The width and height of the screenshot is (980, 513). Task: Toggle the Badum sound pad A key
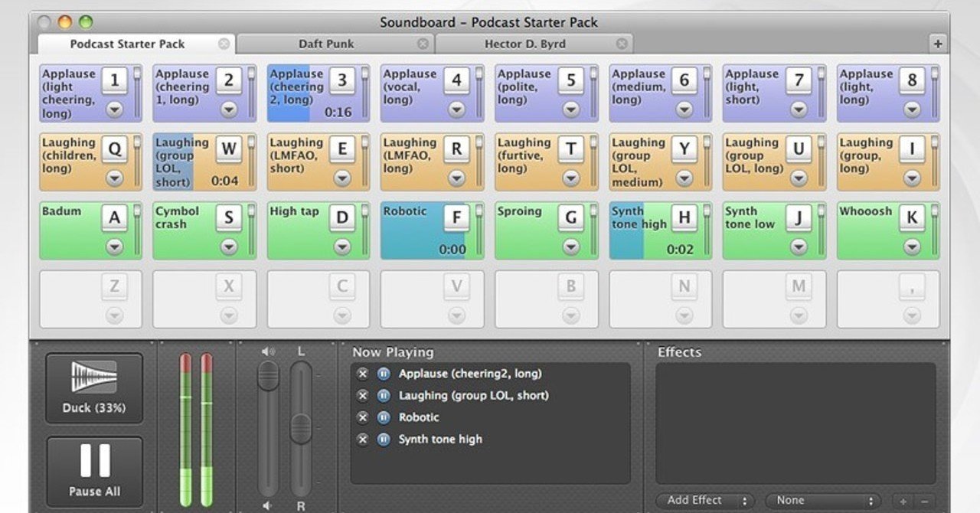click(x=115, y=218)
